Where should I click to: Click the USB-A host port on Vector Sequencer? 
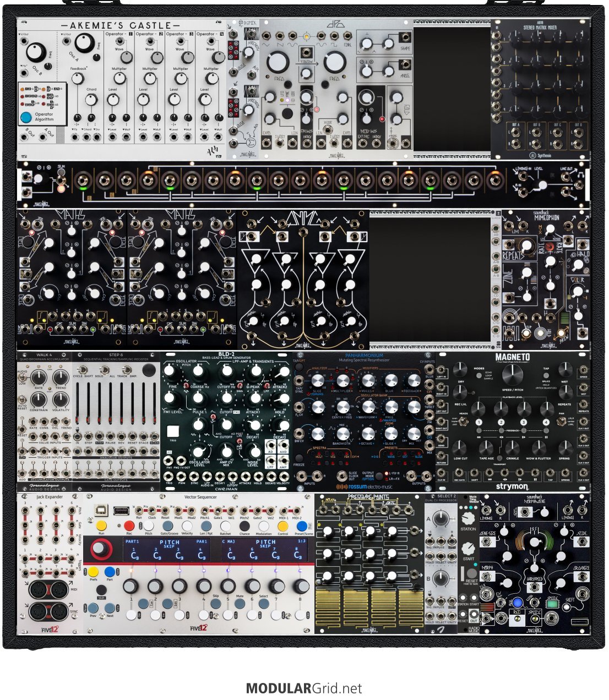121,512
